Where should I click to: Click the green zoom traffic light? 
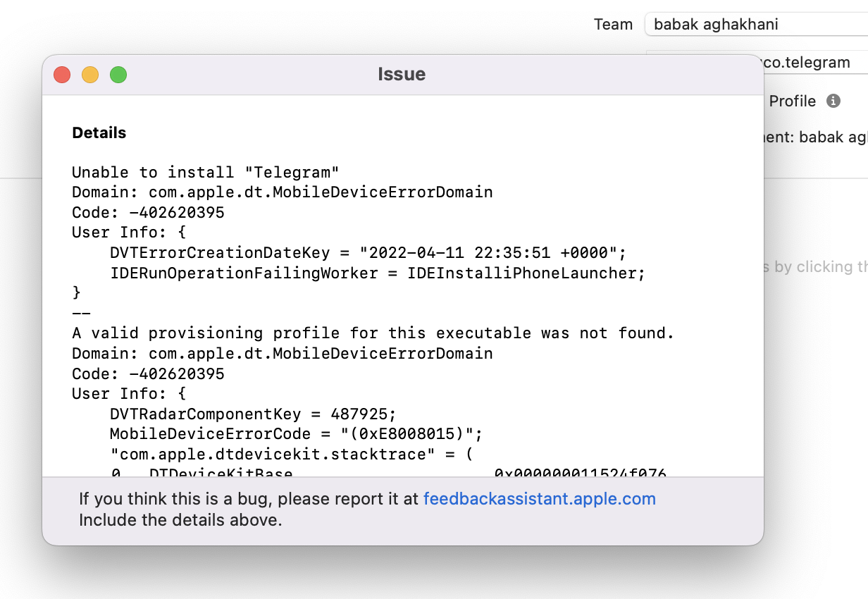[118, 74]
